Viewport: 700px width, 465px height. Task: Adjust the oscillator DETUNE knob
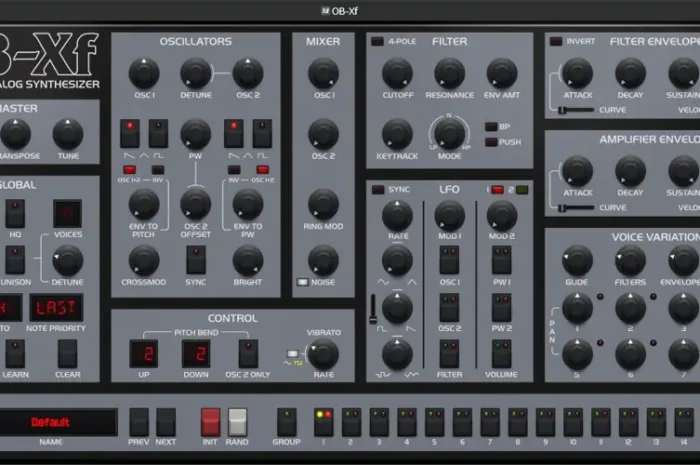[x=196, y=74]
